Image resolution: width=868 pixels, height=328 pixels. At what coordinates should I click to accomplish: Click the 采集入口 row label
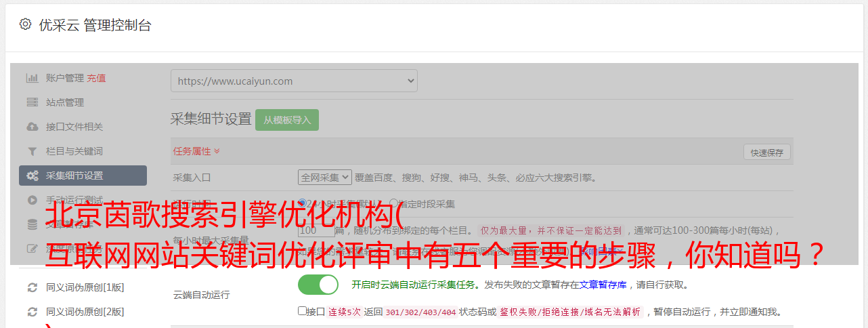192,178
